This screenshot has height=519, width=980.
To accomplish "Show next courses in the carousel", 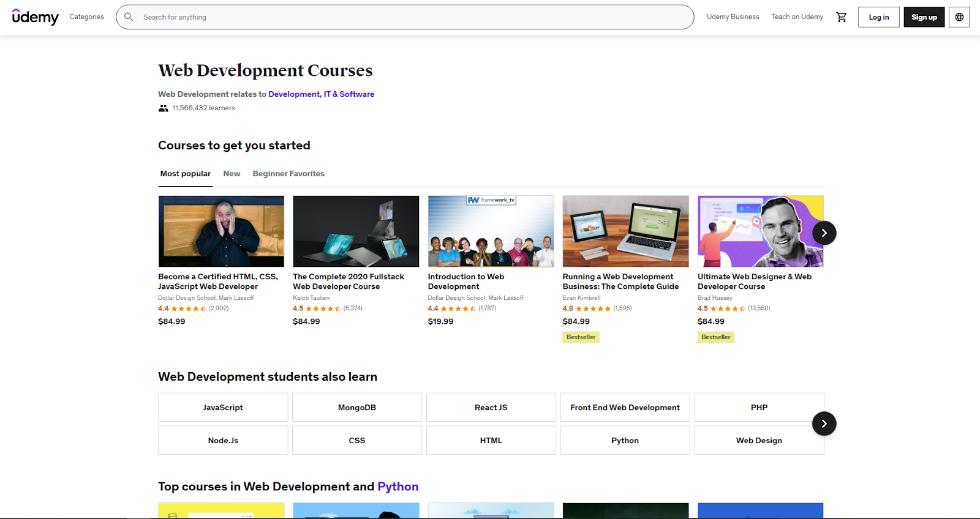I will pyautogui.click(x=824, y=233).
